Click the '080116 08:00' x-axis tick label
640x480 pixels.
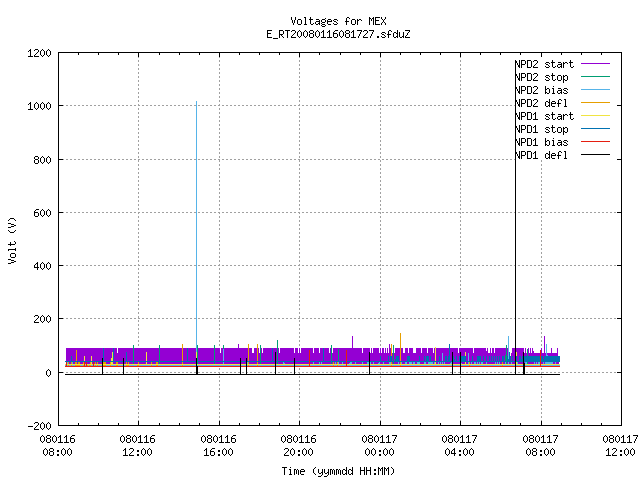(58, 446)
